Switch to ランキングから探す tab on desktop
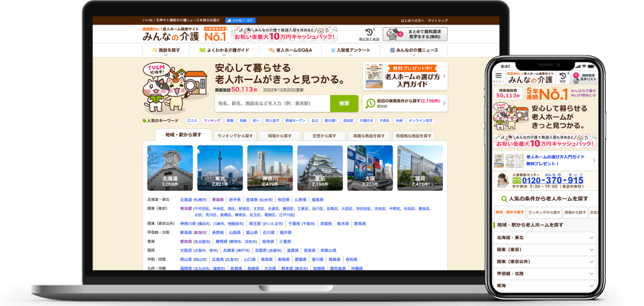The height and width of the screenshot is (306, 644). pos(235,135)
